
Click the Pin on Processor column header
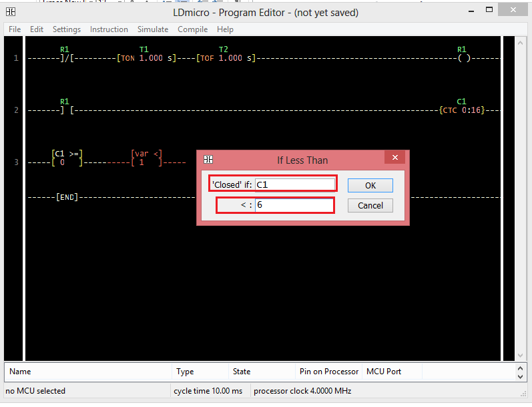click(x=329, y=372)
